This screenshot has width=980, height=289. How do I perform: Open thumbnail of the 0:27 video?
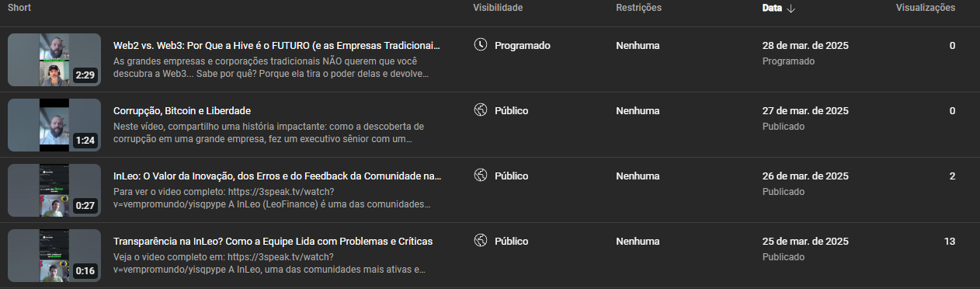(x=54, y=190)
